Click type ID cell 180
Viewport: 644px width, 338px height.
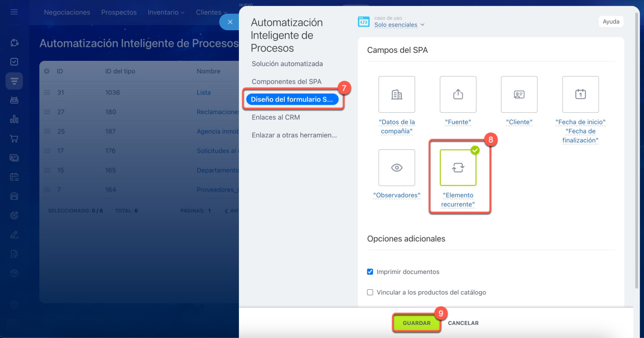coord(111,112)
